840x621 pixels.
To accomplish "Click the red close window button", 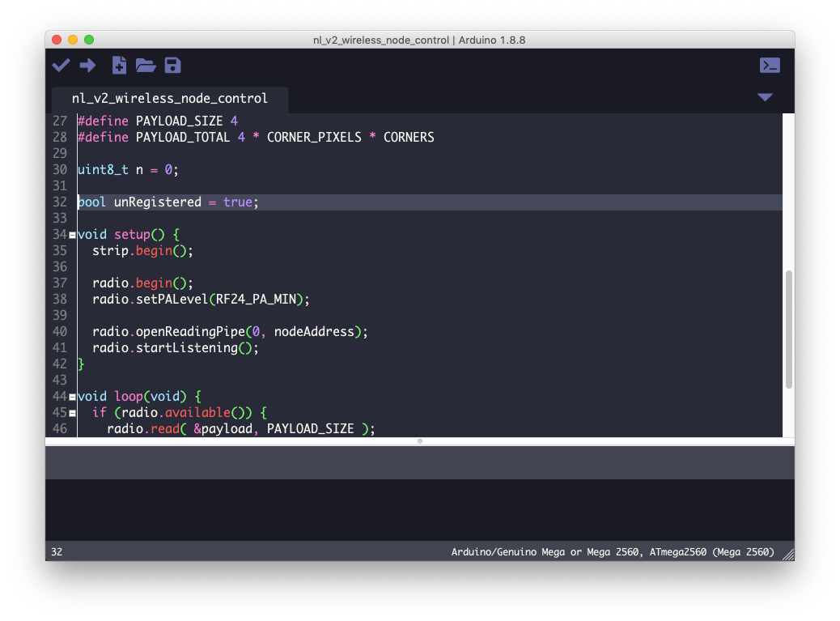I will coord(56,39).
